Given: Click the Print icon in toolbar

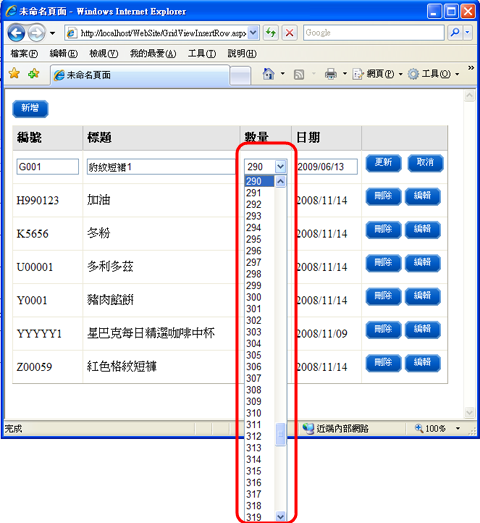Looking at the screenshot, I should click(x=331, y=74).
